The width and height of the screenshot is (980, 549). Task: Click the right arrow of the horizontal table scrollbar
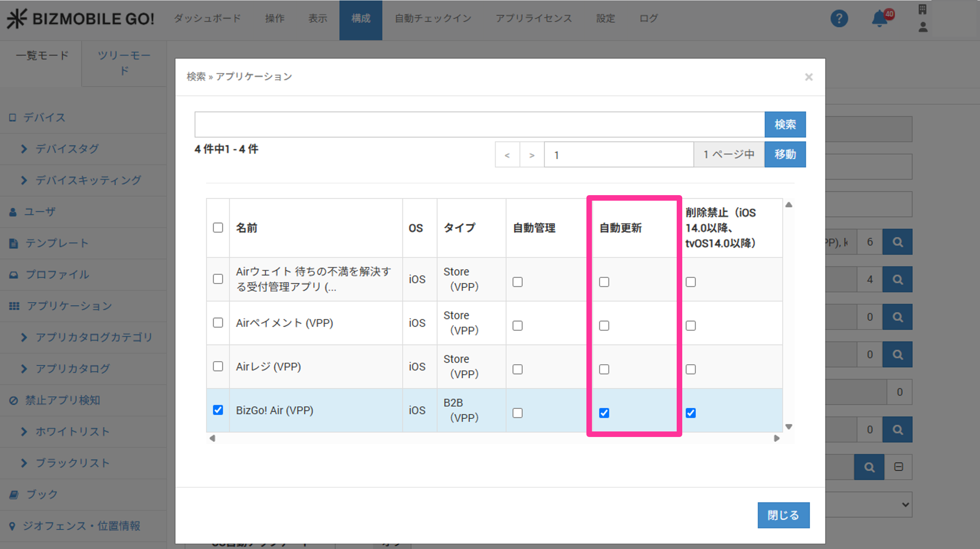776,438
